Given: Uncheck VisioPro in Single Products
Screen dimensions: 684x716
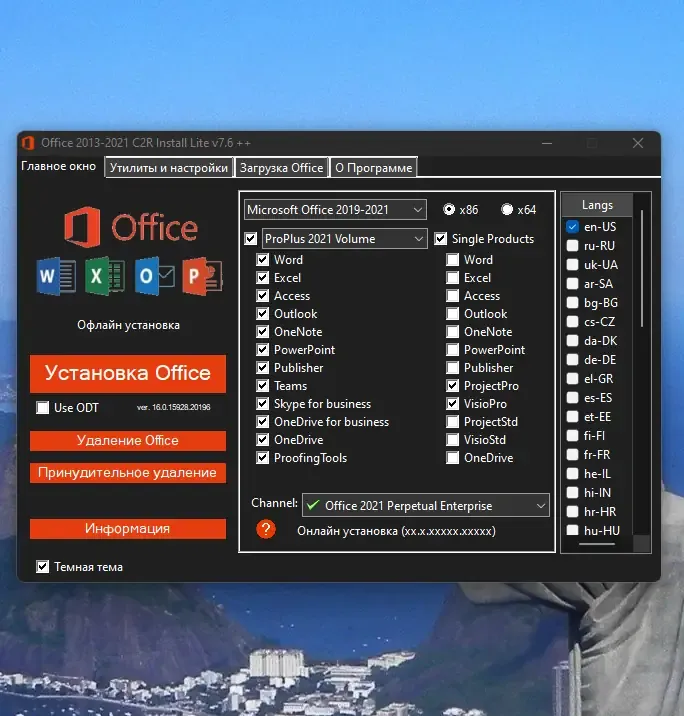Looking at the screenshot, I should click(452, 404).
